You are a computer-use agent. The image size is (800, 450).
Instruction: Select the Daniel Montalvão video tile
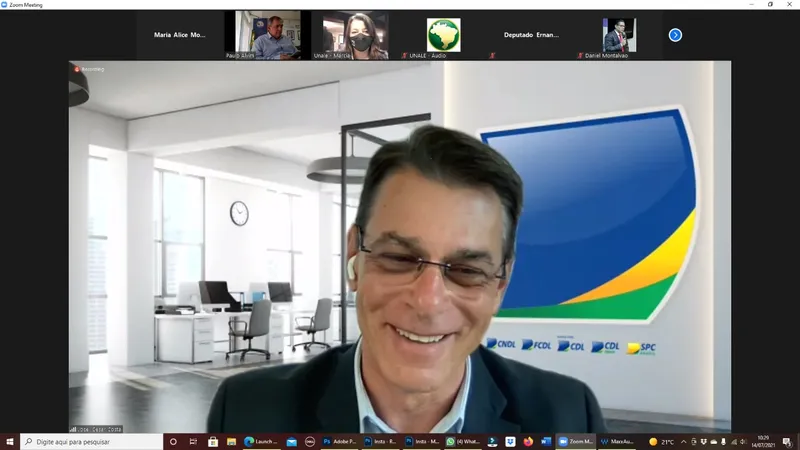click(x=619, y=35)
